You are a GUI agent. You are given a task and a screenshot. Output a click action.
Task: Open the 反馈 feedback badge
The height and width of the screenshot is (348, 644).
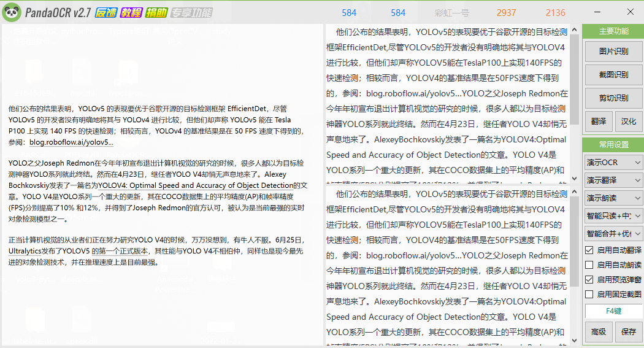tap(106, 13)
